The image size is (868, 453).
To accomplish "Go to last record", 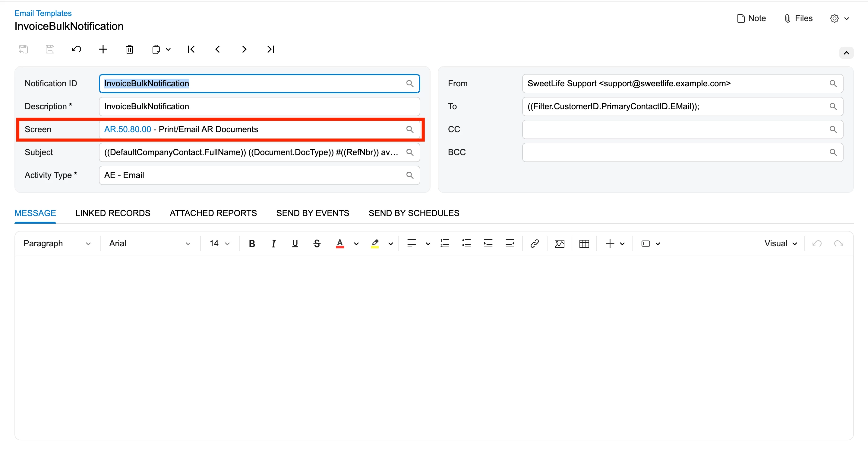I will (270, 49).
